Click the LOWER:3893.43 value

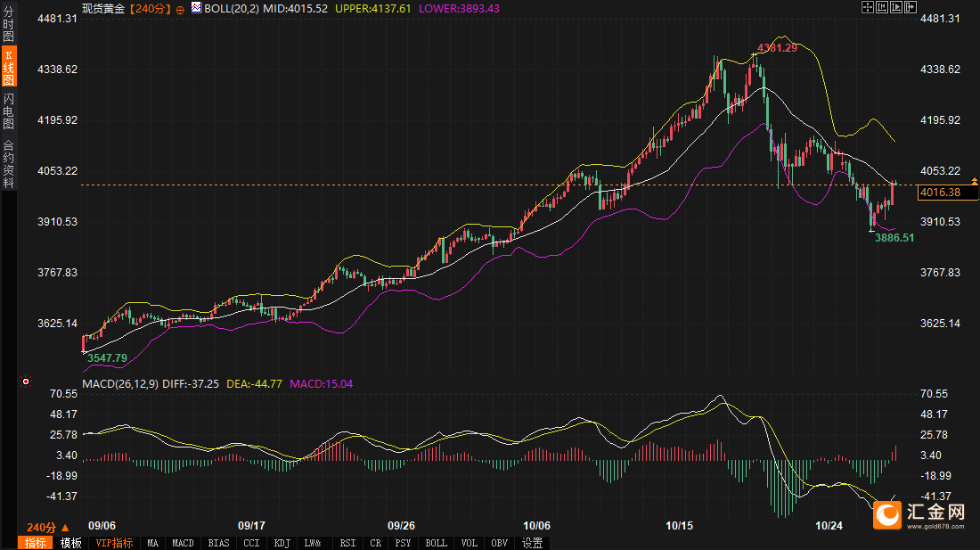459,9
